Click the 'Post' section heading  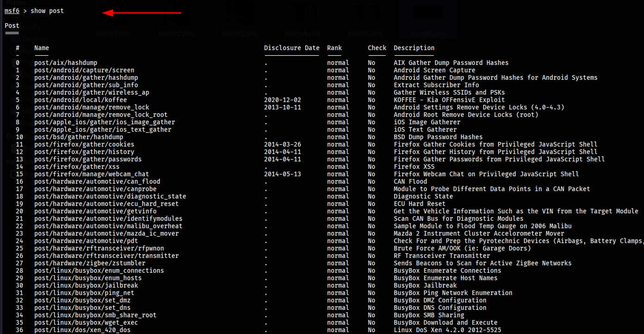pos(12,26)
